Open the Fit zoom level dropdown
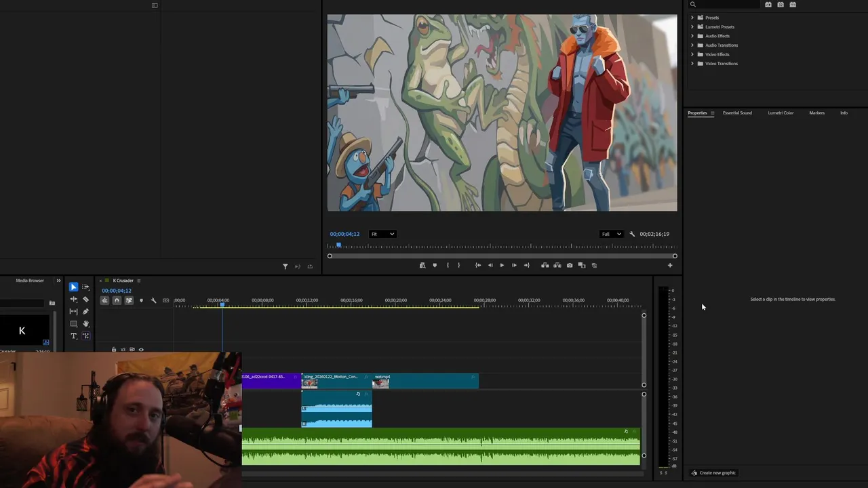Viewport: 868px width, 488px height. click(x=382, y=234)
